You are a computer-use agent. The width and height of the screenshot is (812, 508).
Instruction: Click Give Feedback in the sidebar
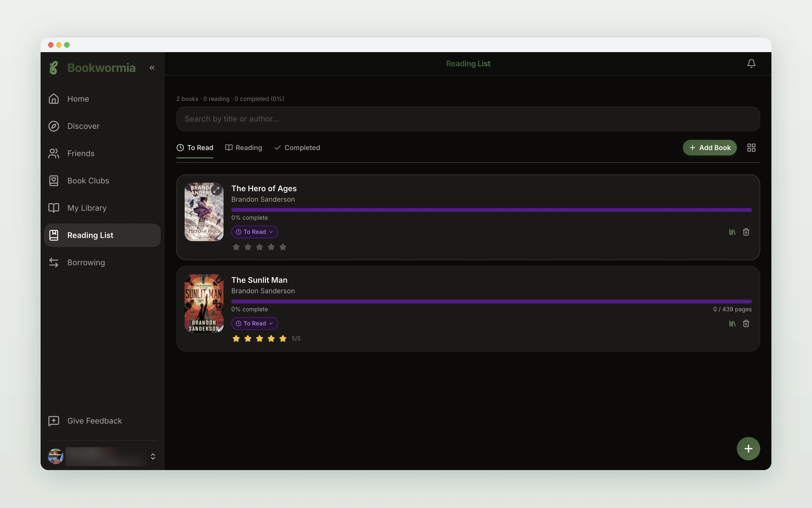[102, 421]
